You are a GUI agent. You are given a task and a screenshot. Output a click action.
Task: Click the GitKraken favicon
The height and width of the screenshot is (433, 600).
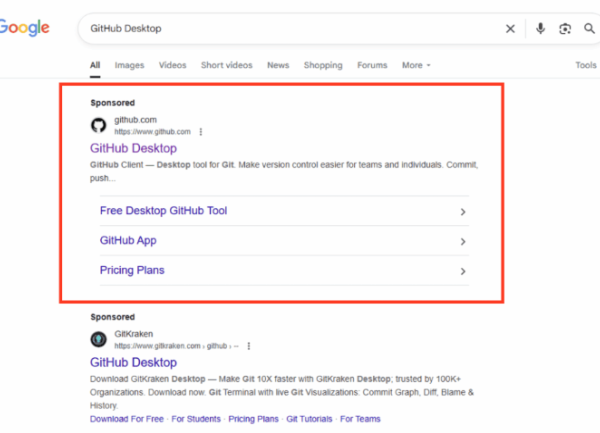pyautogui.click(x=99, y=339)
